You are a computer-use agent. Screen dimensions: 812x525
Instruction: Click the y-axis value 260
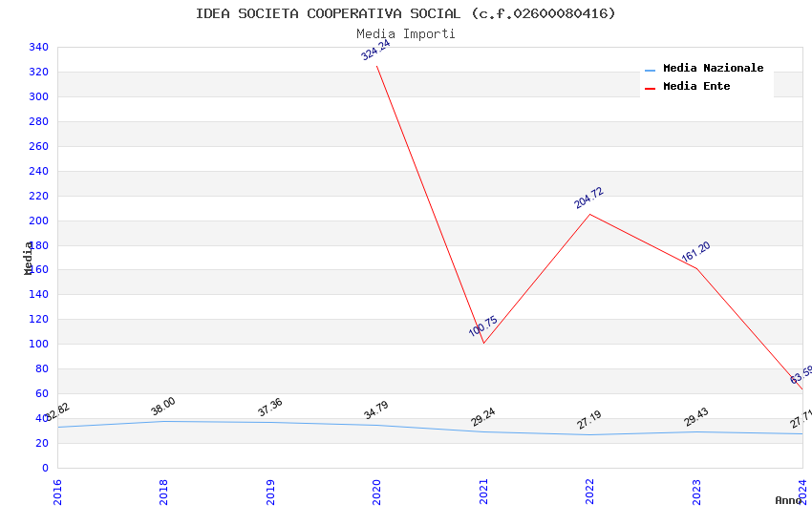[39, 146]
